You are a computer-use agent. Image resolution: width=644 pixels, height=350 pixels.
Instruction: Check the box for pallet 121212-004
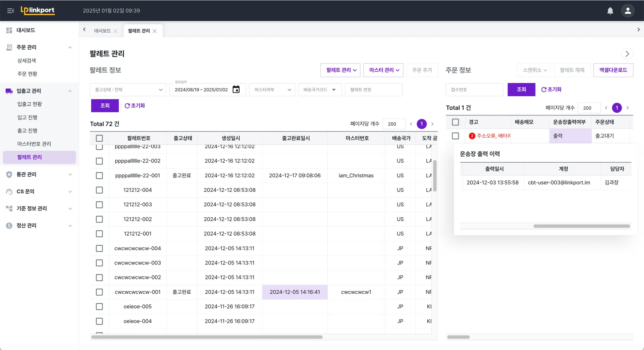[99, 190]
